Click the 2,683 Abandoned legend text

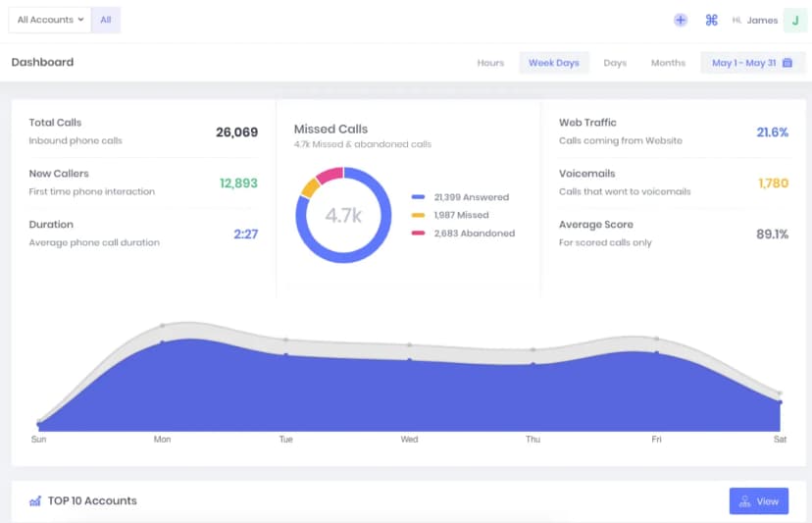click(x=475, y=234)
